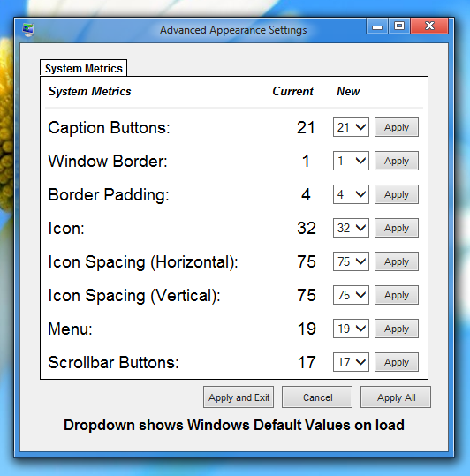Click the 'Menu:' label

point(70,329)
